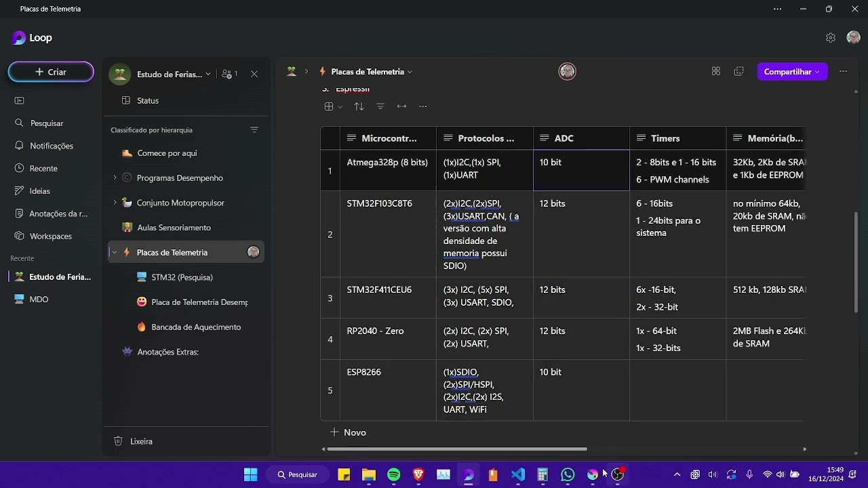Click the 10 bit ADC cell for Atmega328p
Viewport: 868px width, 488px height.
pyautogui.click(x=581, y=170)
